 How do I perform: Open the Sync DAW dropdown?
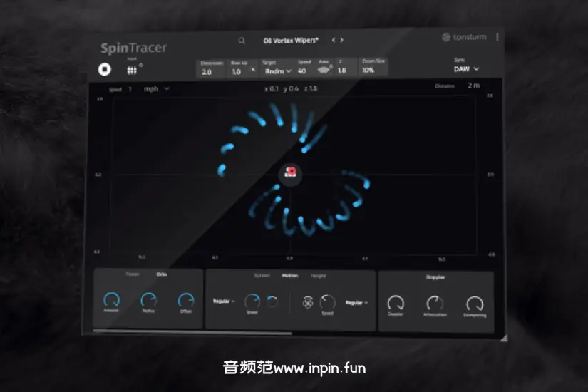pos(466,69)
